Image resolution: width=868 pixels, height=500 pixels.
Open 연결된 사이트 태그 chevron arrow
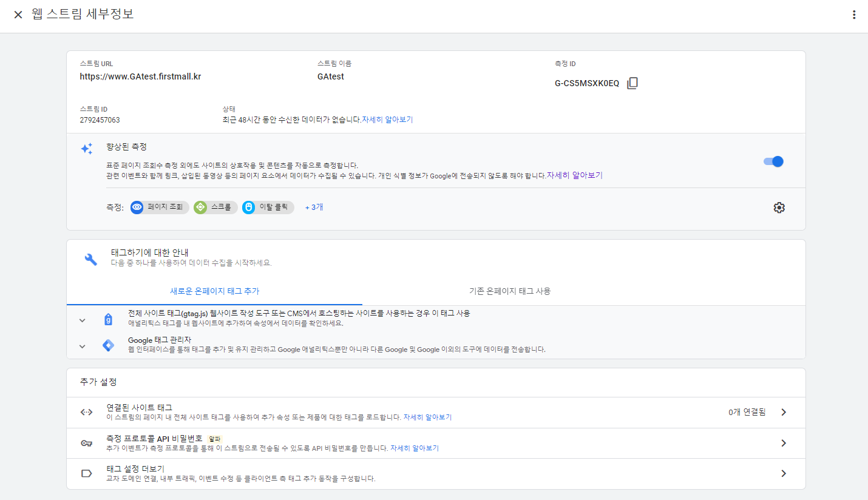(x=784, y=412)
